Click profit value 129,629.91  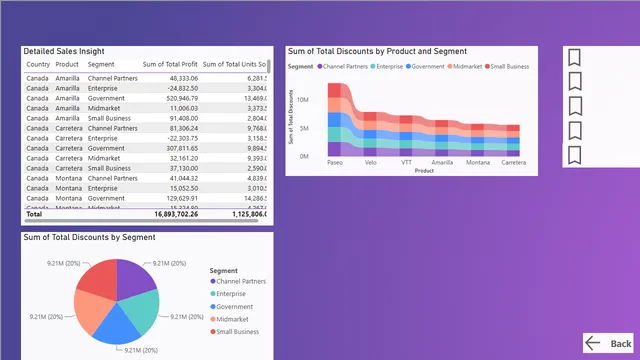182,198
